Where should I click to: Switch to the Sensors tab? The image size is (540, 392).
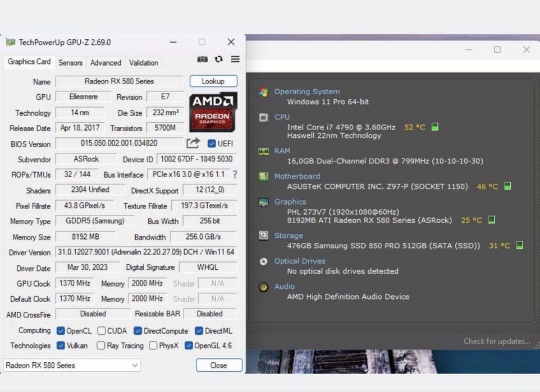(x=70, y=63)
